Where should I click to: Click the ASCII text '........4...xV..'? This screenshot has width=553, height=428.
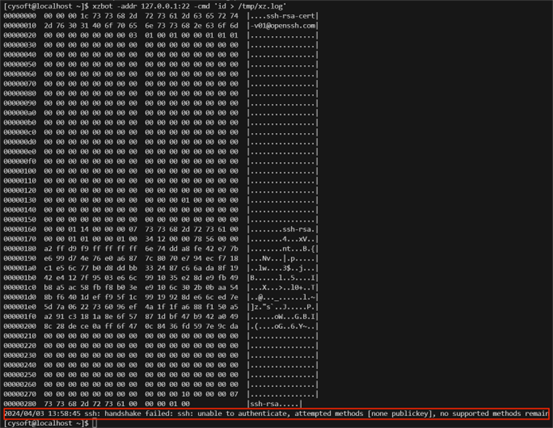pyautogui.click(x=283, y=239)
